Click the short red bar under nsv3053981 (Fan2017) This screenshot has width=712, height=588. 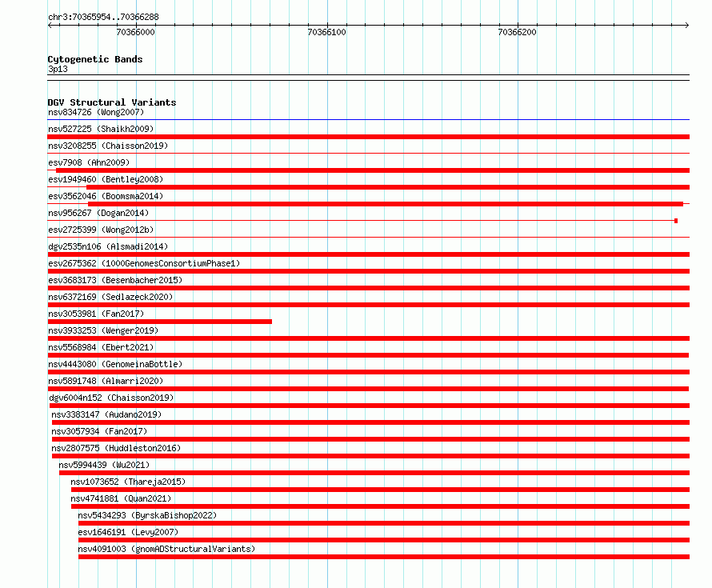[x=160, y=322]
